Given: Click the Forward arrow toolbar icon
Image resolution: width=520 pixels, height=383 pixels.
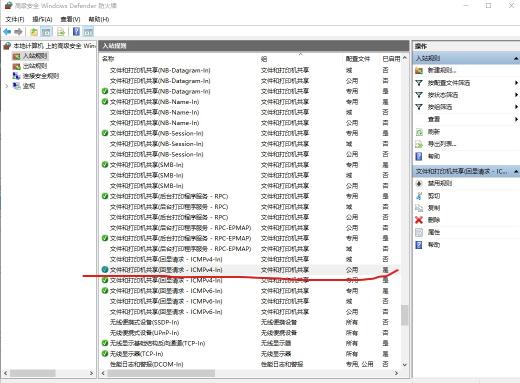Looking at the screenshot, I should click(x=19, y=32).
